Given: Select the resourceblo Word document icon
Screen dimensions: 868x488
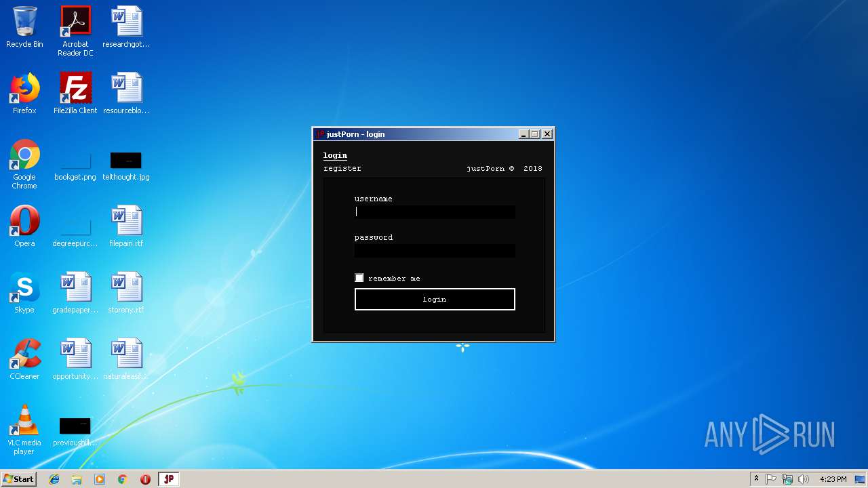Looking at the screenshot, I should [x=126, y=94].
